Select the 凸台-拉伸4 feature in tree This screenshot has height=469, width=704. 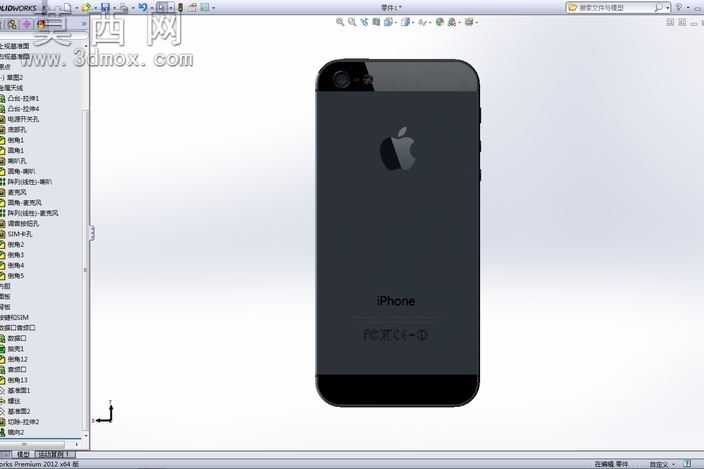(x=23, y=109)
